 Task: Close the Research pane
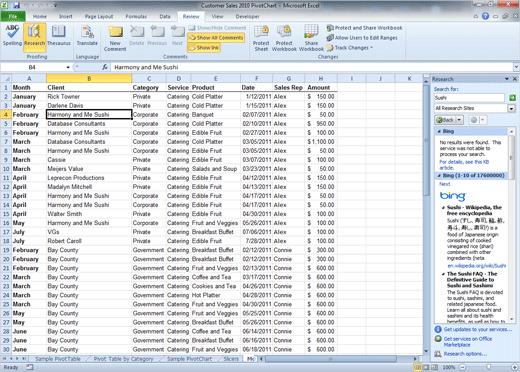pyautogui.click(x=515, y=79)
